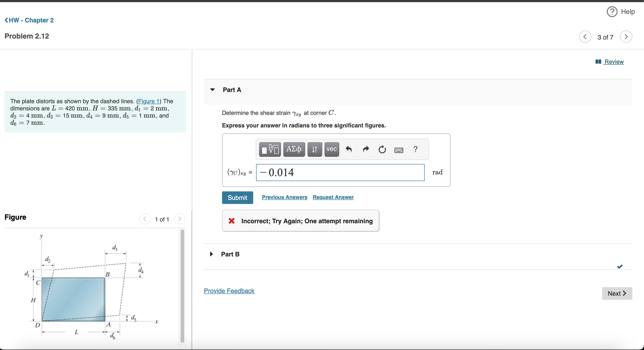This screenshot has height=350, width=644.
Task: Insert vector notation with vec button
Action: (x=331, y=149)
